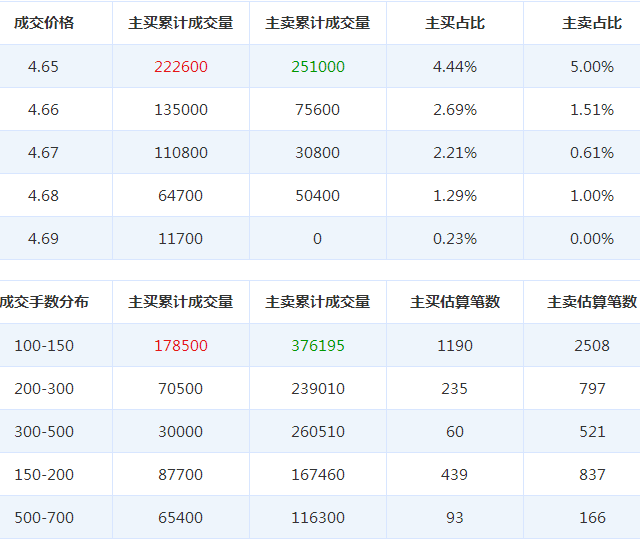Click the value 50400

(318, 196)
